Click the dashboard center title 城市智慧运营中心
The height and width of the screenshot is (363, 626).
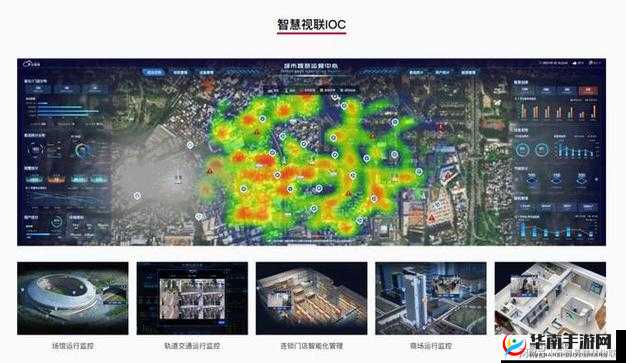(x=311, y=66)
